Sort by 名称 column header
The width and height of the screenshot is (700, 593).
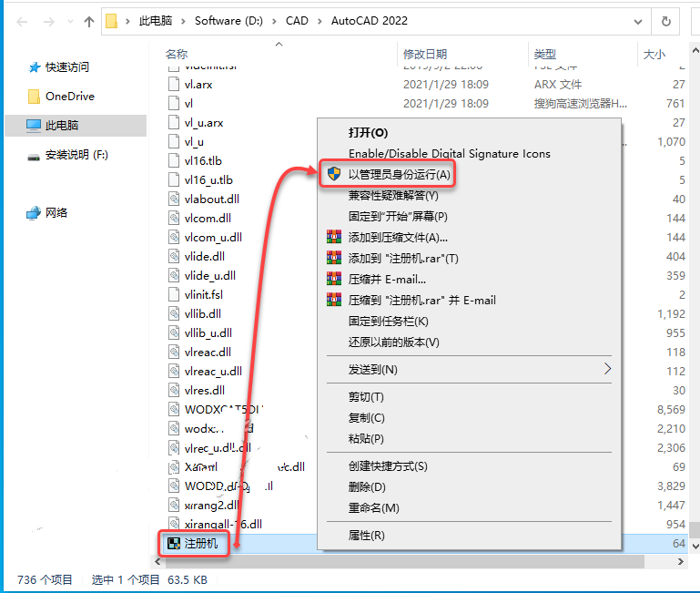[x=177, y=54]
